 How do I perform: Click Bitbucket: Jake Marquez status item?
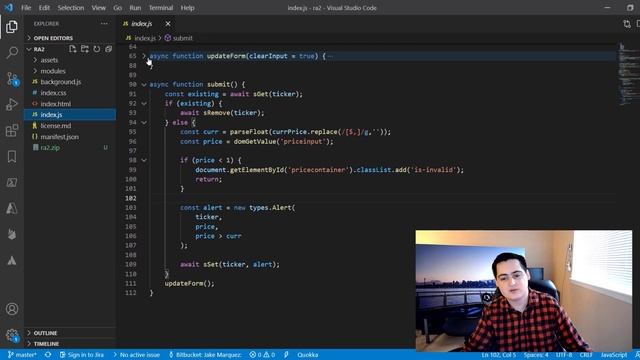205,355
